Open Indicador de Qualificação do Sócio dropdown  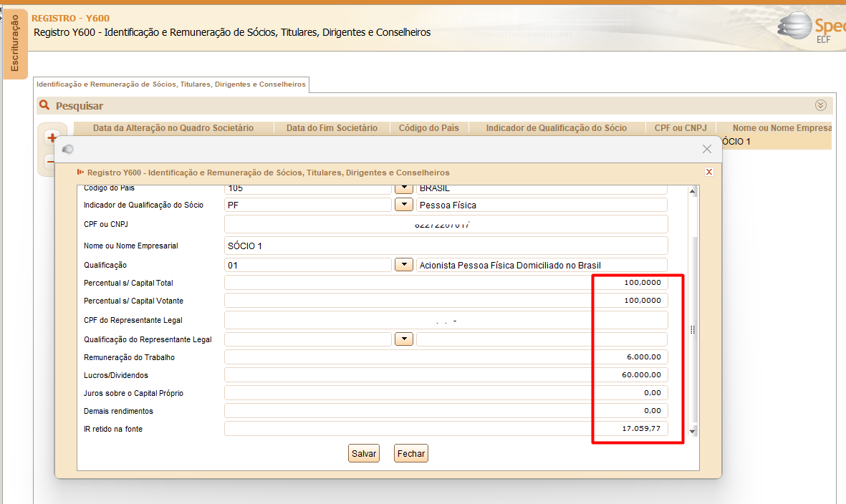pyautogui.click(x=403, y=205)
